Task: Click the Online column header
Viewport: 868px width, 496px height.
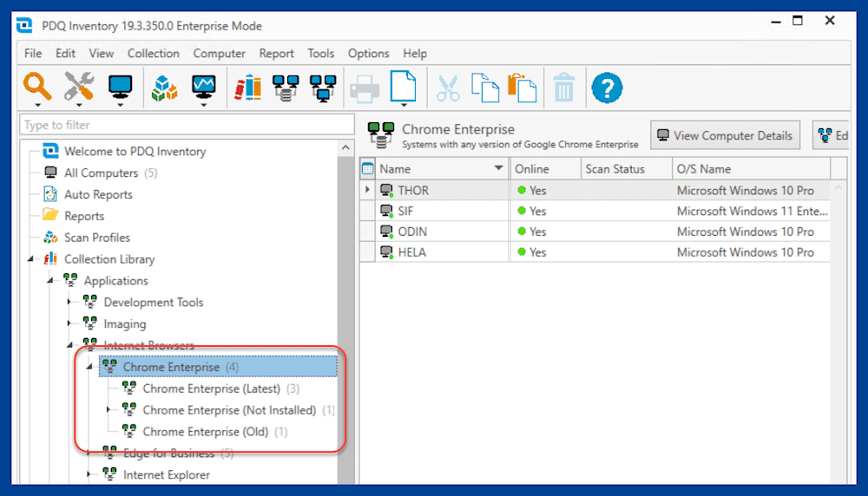Action: [x=545, y=168]
